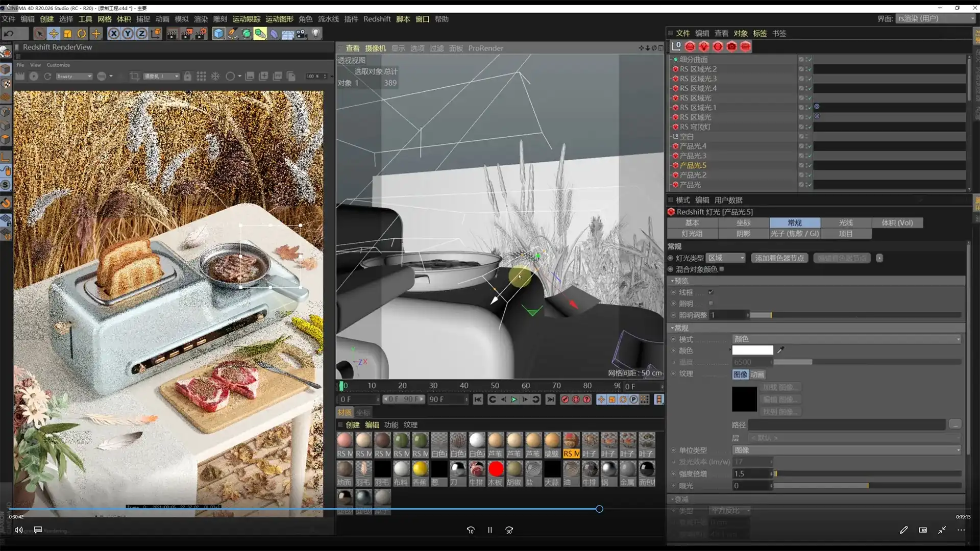Viewport: 980px width, 551px height.
Task: Open the Beauty AOV dropdown in RenderView
Action: pyautogui.click(x=74, y=76)
